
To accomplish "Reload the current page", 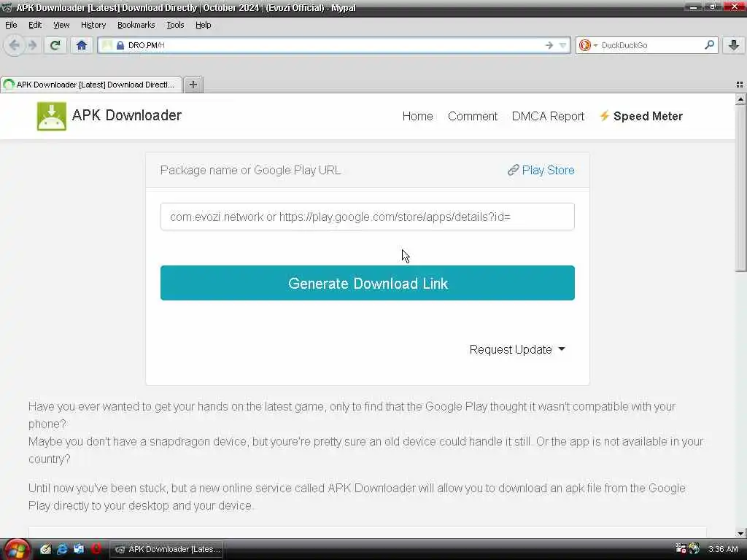I will coord(55,45).
